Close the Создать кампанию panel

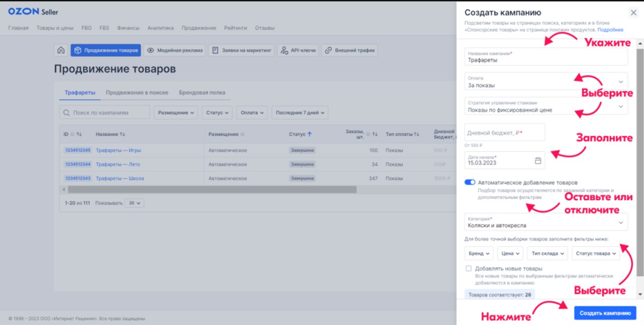pyautogui.click(x=633, y=12)
